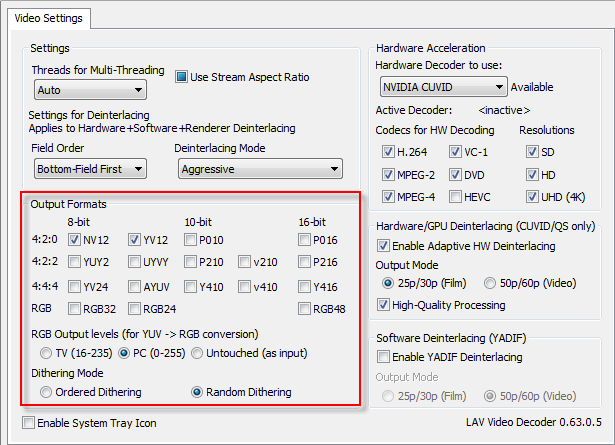Switch to the Video Settings tab
Image resolution: width=615 pixels, height=445 pixels.
click(x=49, y=18)
